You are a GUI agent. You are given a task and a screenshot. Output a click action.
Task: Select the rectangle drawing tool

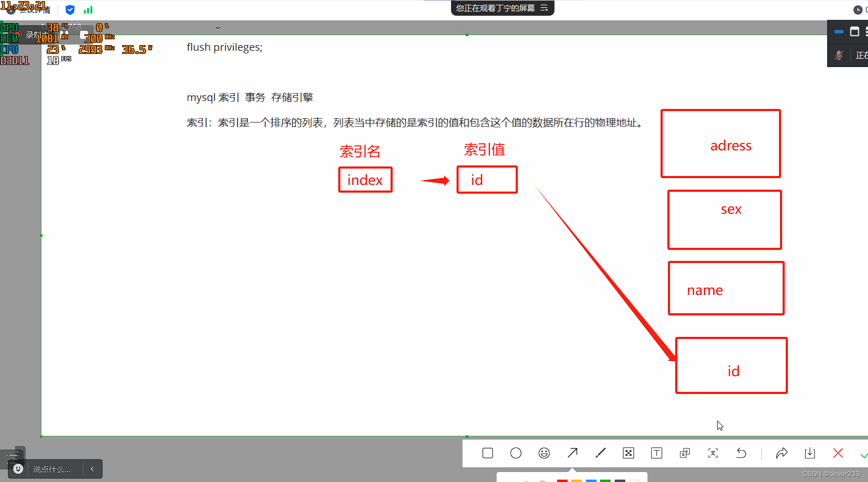click(x=488, y=453)
